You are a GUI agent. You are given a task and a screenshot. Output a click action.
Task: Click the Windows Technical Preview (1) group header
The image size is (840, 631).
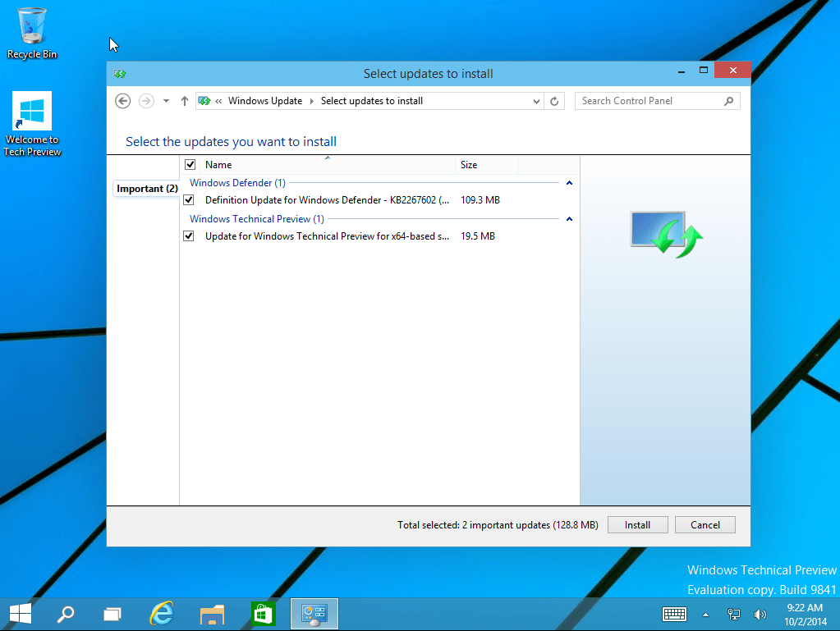(x=257, y=219)
